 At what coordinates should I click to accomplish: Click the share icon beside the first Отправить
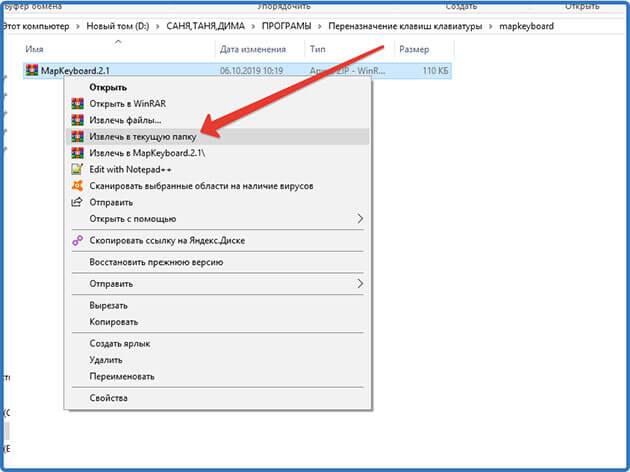coord(77,202)
